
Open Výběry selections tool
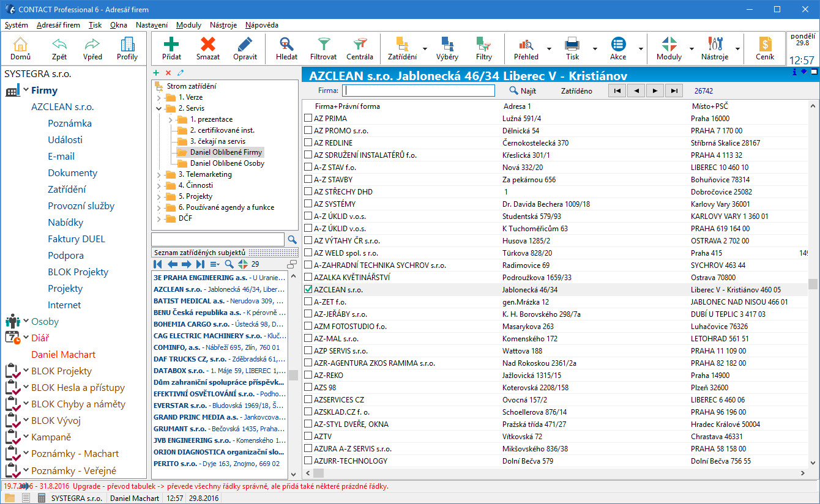pyautogui.click(x=447, y=48)
